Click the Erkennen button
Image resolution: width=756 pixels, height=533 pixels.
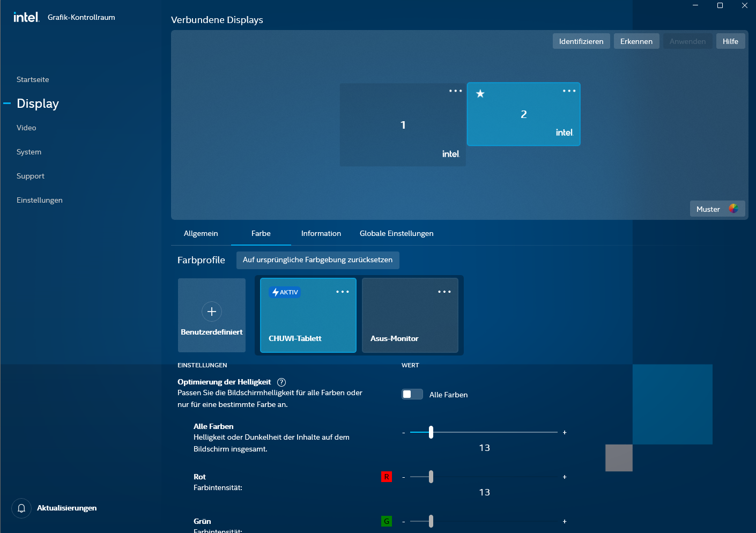click(636, 41)
